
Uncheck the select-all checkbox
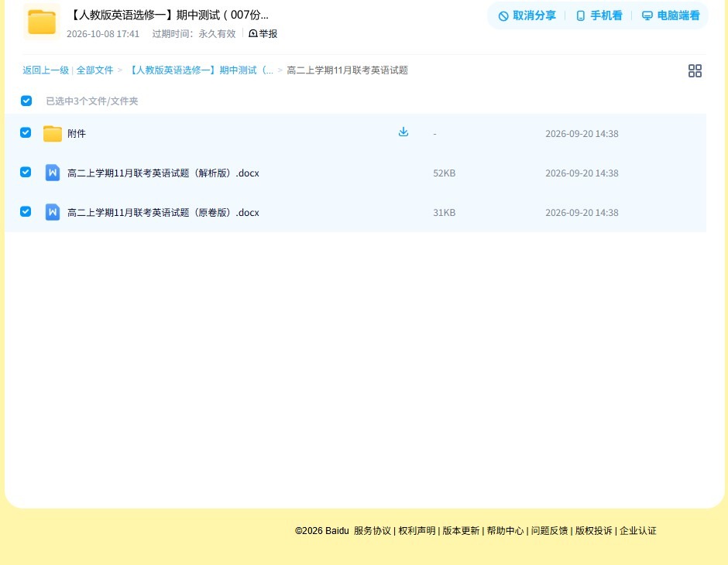tap(26, 101)
